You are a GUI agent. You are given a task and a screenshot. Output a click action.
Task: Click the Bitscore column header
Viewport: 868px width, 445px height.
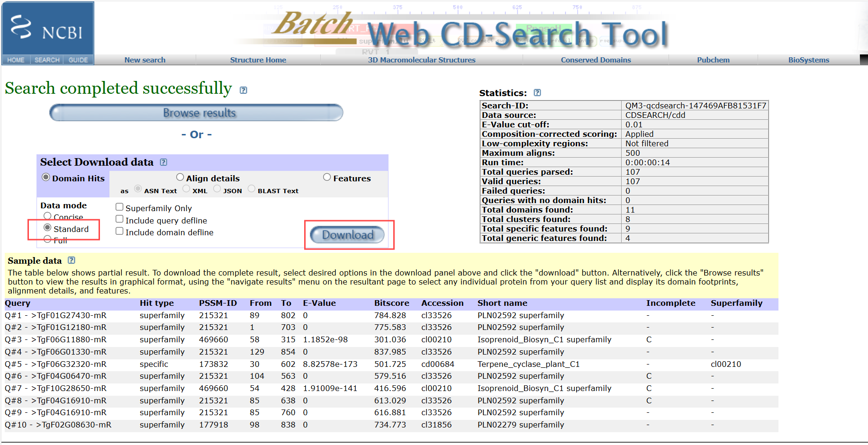coord(392,303)
